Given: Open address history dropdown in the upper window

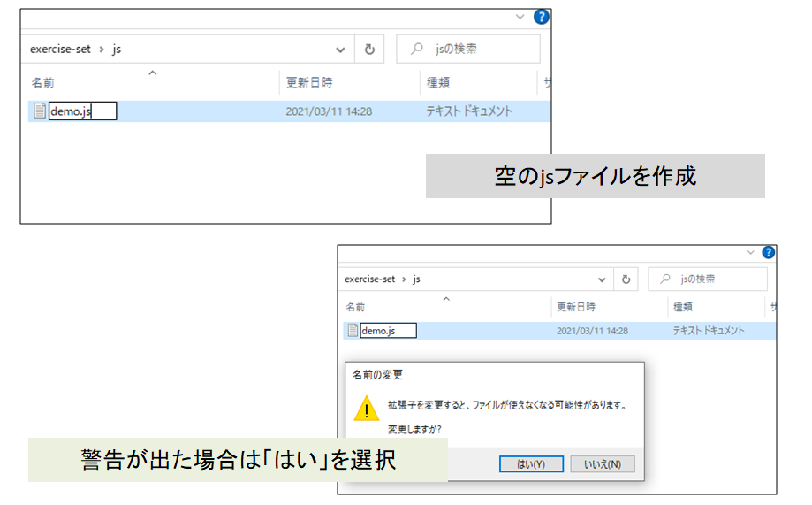Looking at the screenshot, I should point(340,50).
